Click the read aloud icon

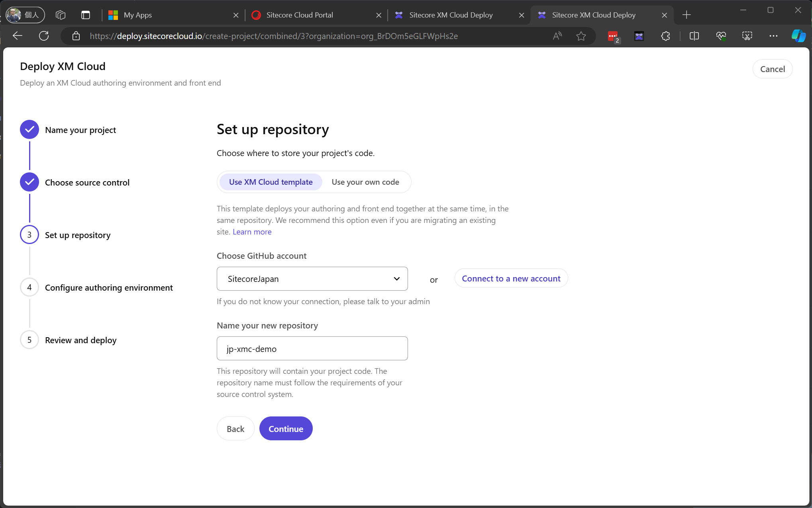tap(557, 36)
